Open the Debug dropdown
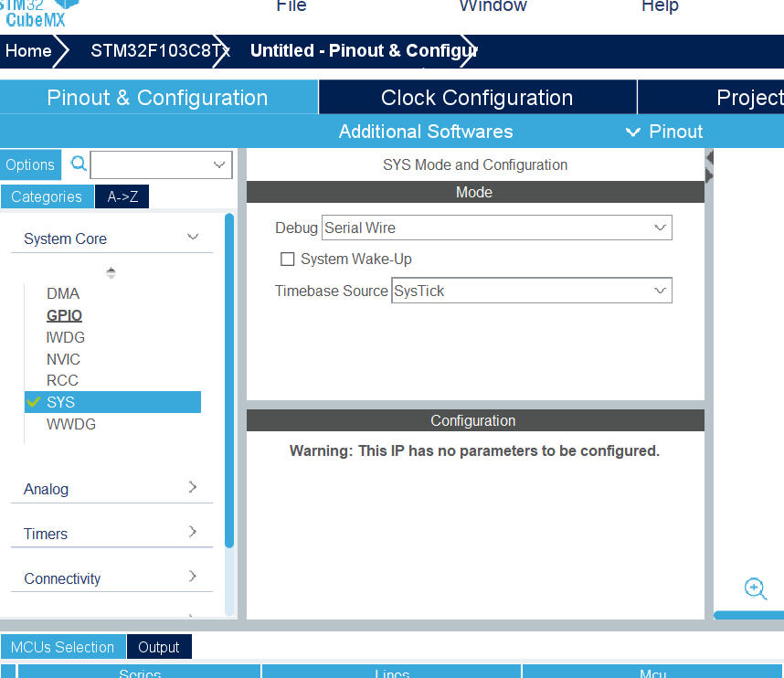Viewport: 784px width, 678px height. 496,228
